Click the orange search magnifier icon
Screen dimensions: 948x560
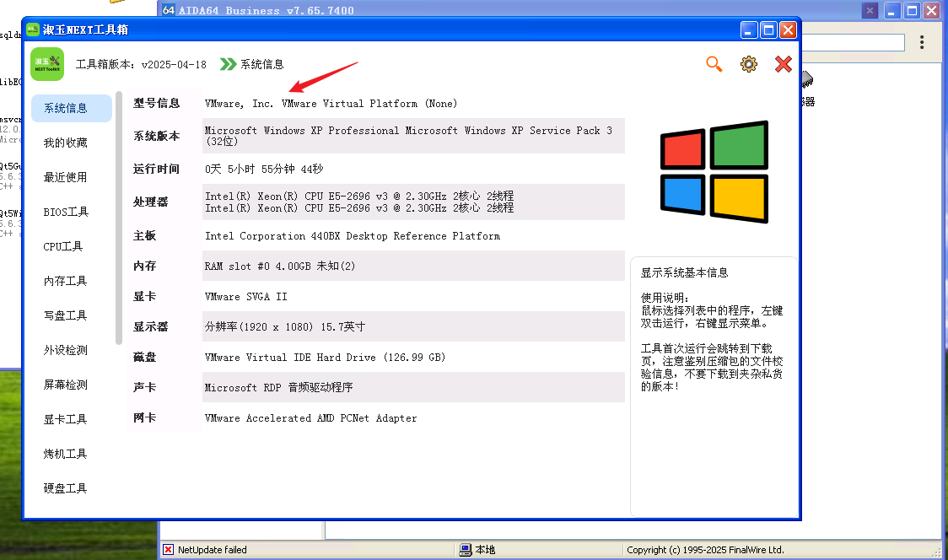pyautogui.click(x=714, y=64)
